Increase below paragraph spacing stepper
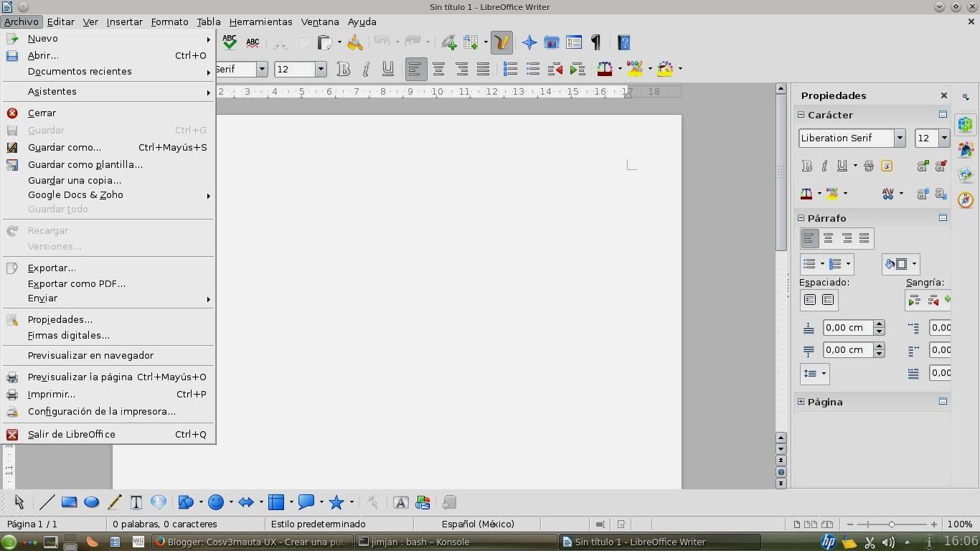Screen dimensions: 980x551 (879, 346)
